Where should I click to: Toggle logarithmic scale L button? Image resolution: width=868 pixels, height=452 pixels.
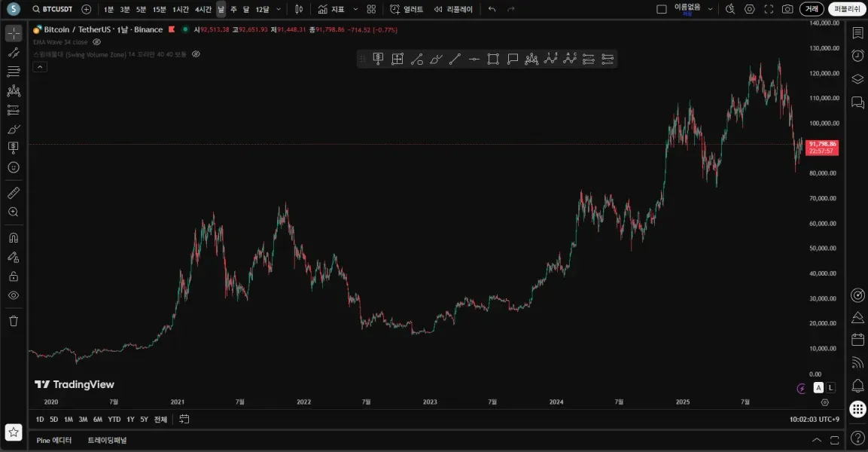coord(831,388)
